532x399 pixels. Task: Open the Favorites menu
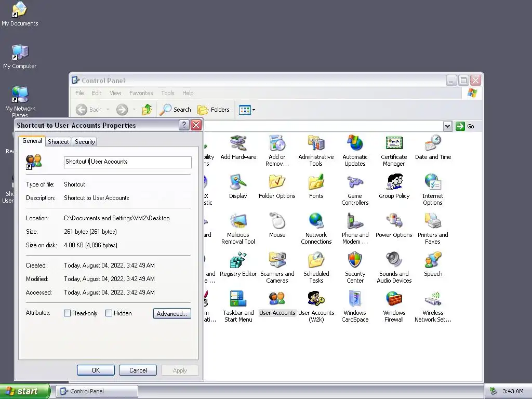coord(141,93)
